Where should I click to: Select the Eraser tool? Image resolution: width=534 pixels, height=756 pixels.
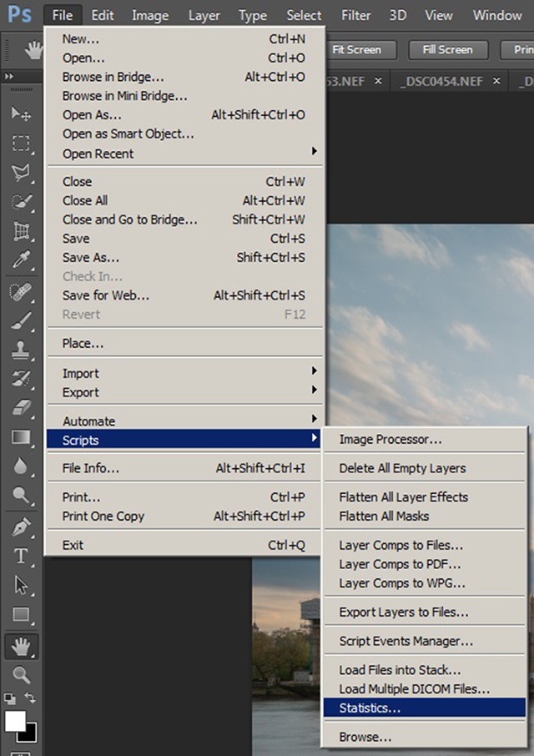click(21, 407)
